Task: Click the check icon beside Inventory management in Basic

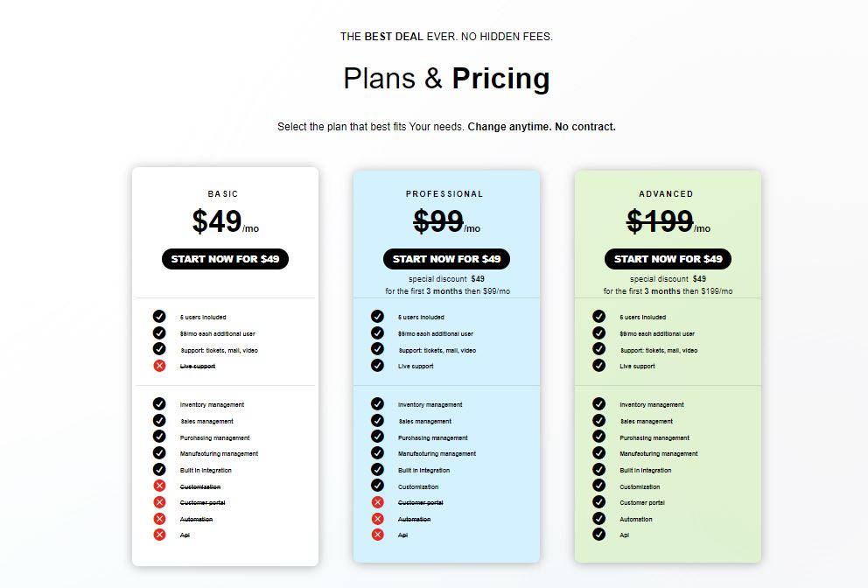Action: tap(159, 403)
